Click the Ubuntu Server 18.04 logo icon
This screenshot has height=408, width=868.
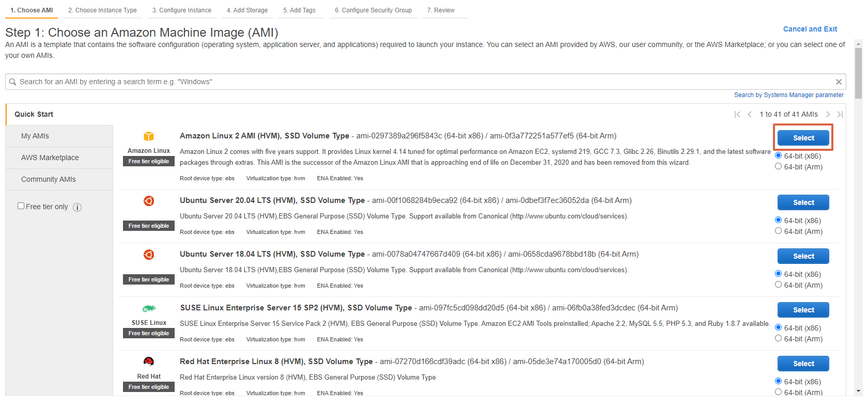pos(149,255)
